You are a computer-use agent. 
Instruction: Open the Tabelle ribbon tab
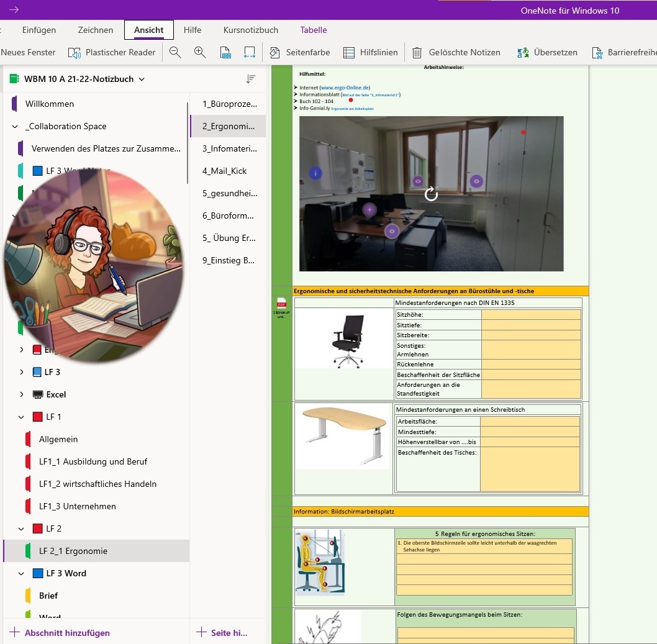(314, 30)
